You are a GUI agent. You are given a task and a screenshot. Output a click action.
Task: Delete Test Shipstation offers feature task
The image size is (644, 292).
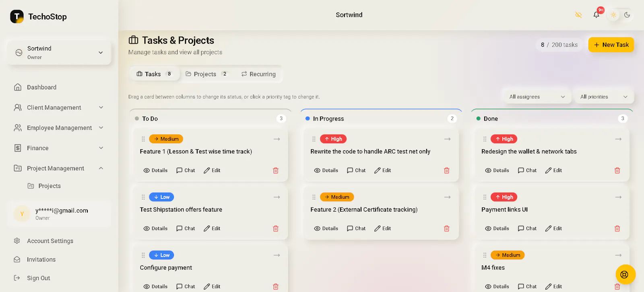click(x=276, y=228)
